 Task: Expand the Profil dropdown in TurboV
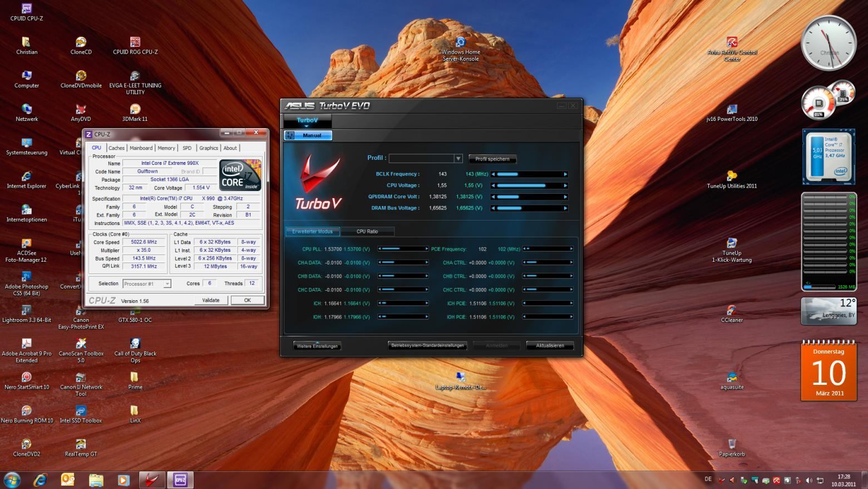pyautogui.click(x=458, y=159)
